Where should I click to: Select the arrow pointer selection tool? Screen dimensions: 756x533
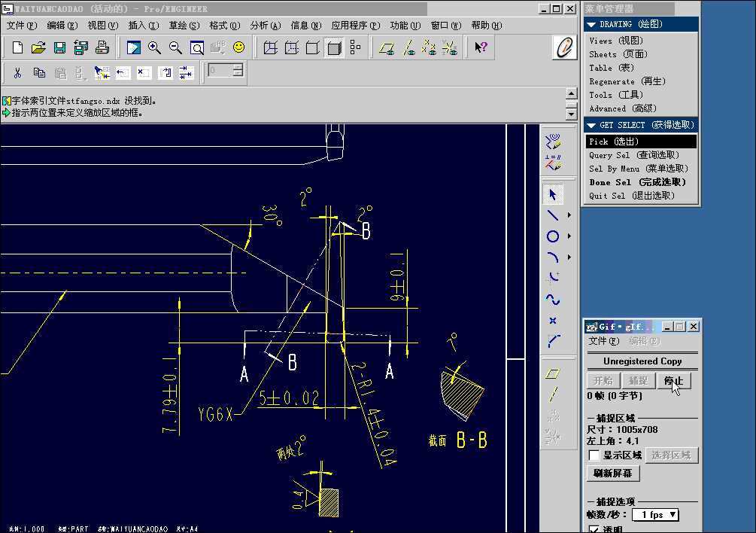click(x=553, y=194)
